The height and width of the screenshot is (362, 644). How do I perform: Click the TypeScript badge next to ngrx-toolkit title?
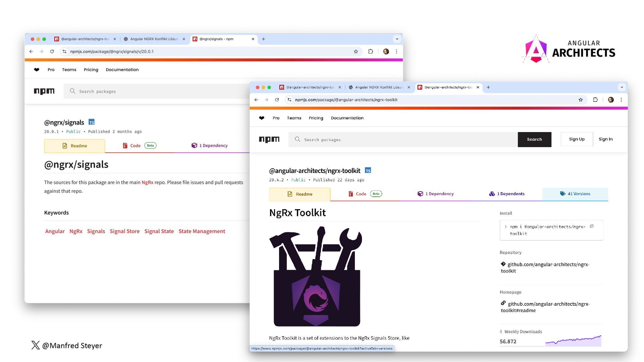(368, 171)
